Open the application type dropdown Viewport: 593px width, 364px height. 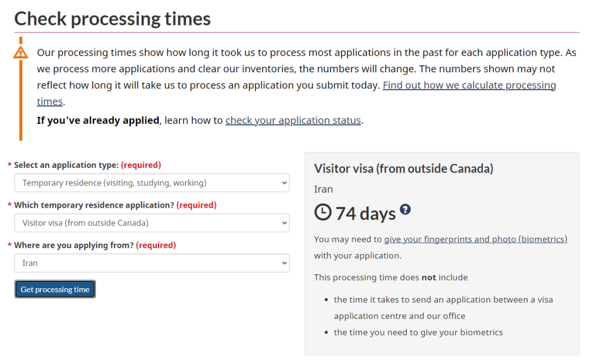(x=152, y=183)
